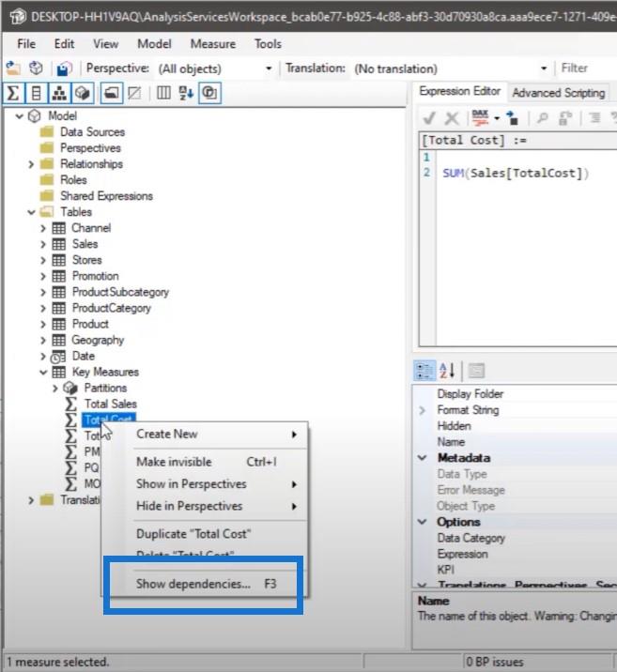
Task: Collapse the Model root node
Action: pos(20,115)
